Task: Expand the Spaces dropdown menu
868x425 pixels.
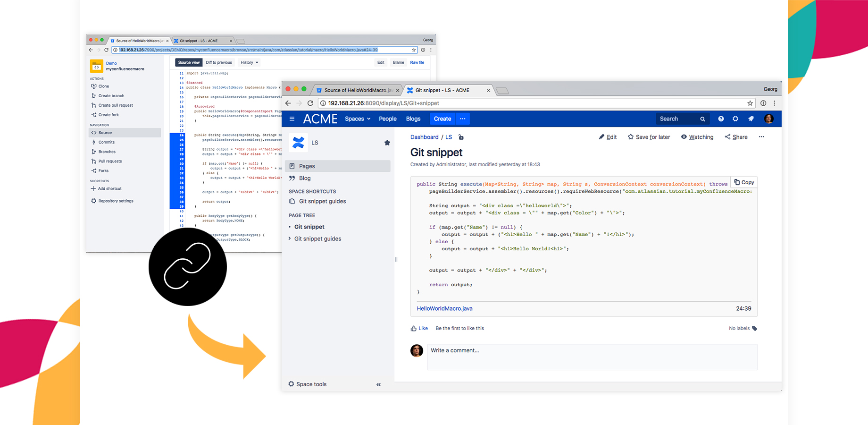Action: [x=358, y=119]
